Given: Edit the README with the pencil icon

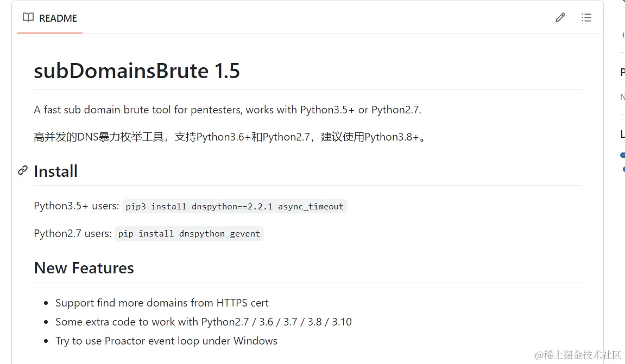Looking at the screenshot, I should [x=560, y=17].
